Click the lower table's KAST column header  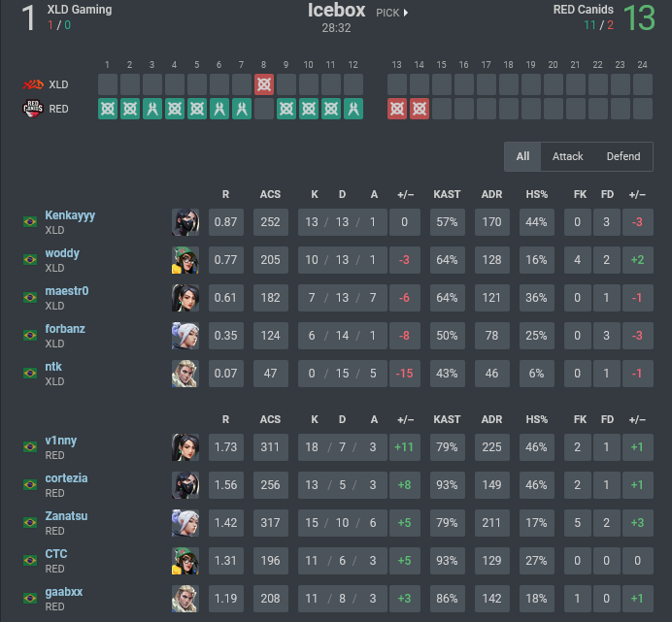447,419
